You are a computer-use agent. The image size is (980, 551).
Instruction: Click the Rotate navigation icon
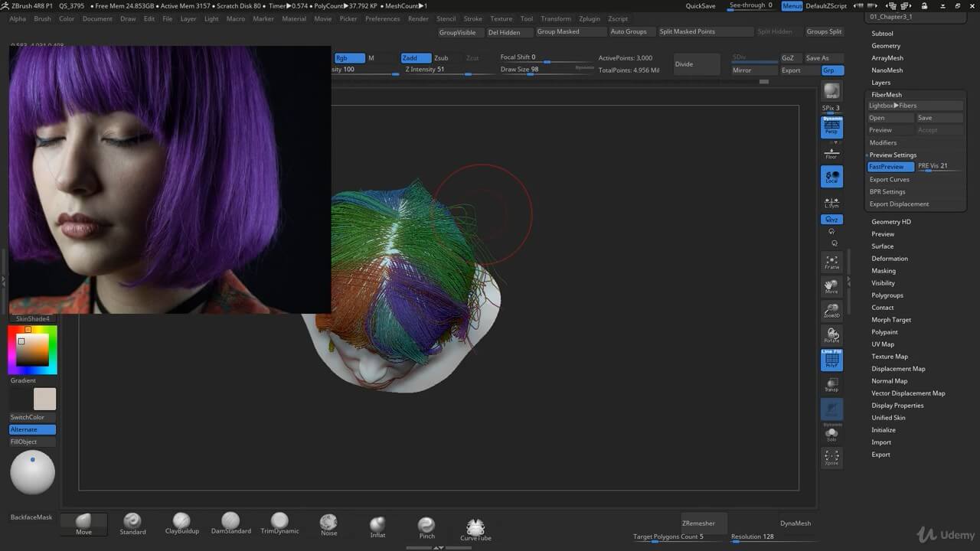pos(831,335)
